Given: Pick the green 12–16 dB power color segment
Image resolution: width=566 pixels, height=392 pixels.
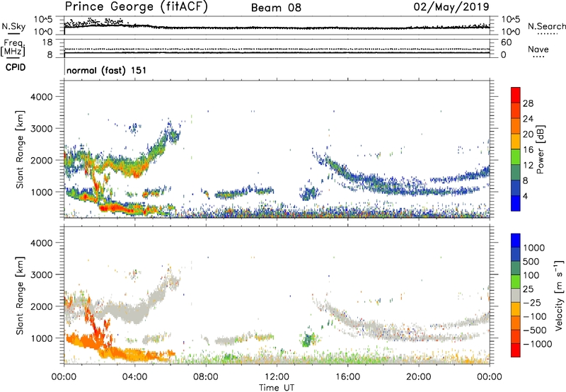Looking at the screenshot, I should [516, 157].
